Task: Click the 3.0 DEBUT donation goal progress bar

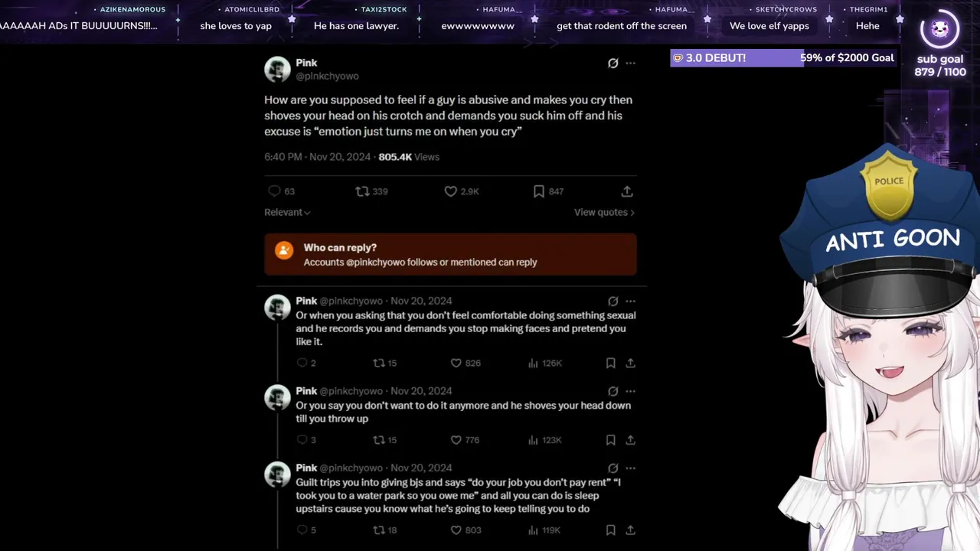Action: pos(782,58)
